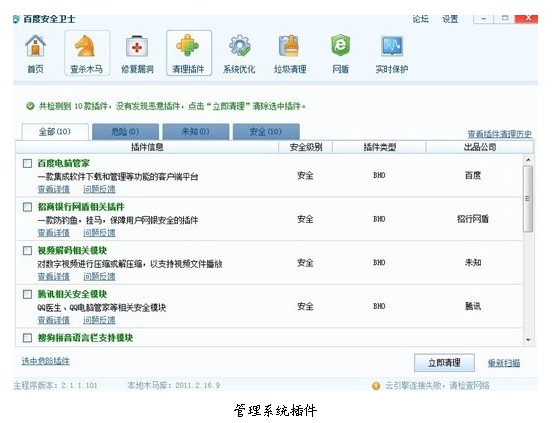Click the scrollbar up arrow
The image size is (554, 423).
tap(528, 160)
